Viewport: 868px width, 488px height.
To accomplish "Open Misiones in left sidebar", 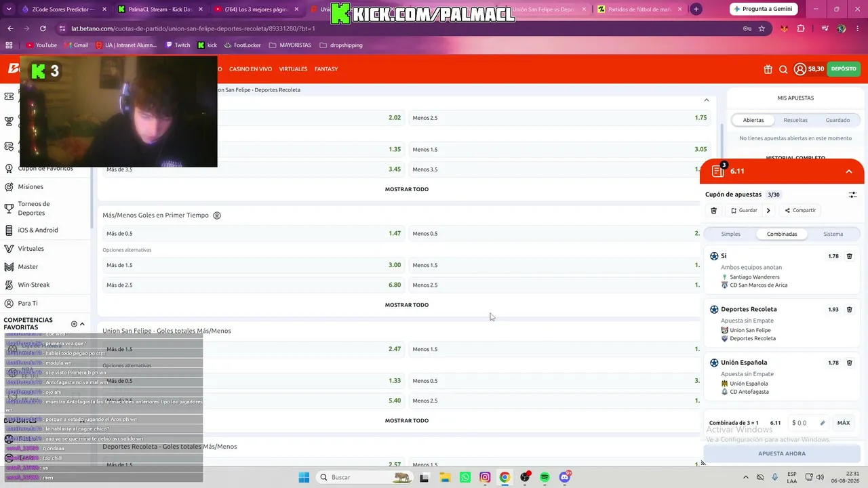I will pyautogui.click(x=31, y=187).
